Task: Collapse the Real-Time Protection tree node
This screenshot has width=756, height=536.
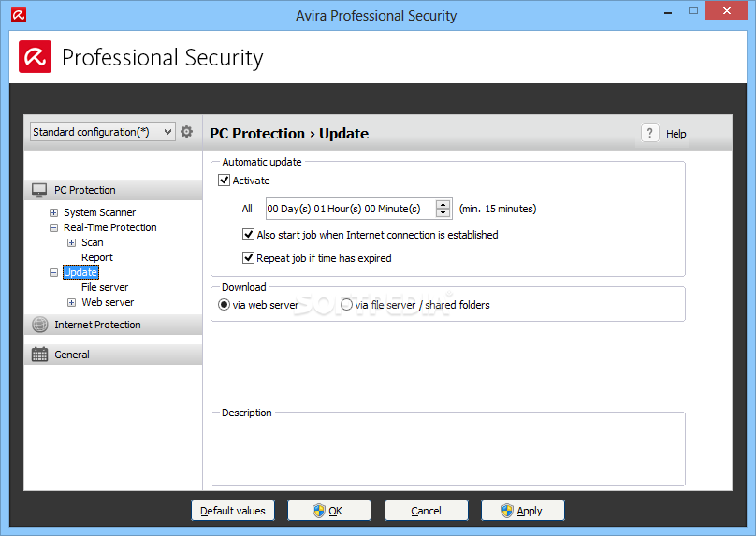Action: (x=54, y=227)
